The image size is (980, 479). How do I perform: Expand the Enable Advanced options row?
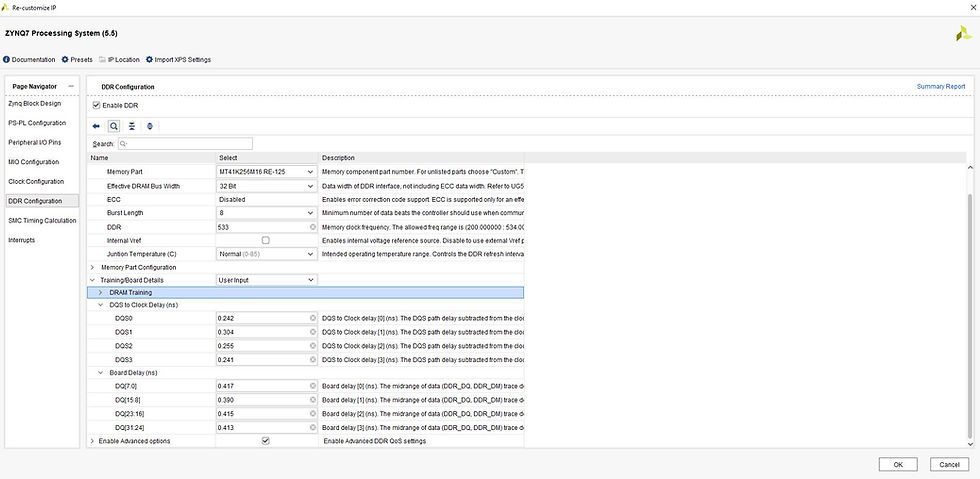(92, 441)
